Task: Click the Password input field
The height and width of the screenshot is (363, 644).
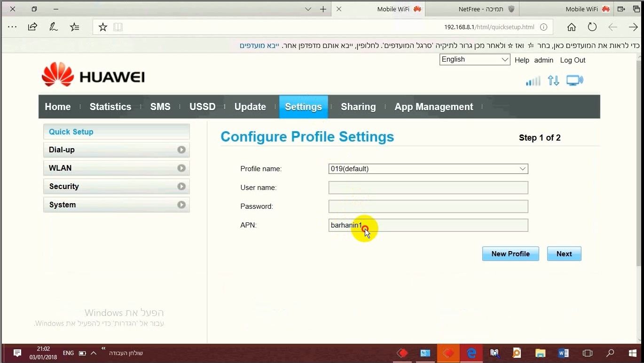Action: 428,206
